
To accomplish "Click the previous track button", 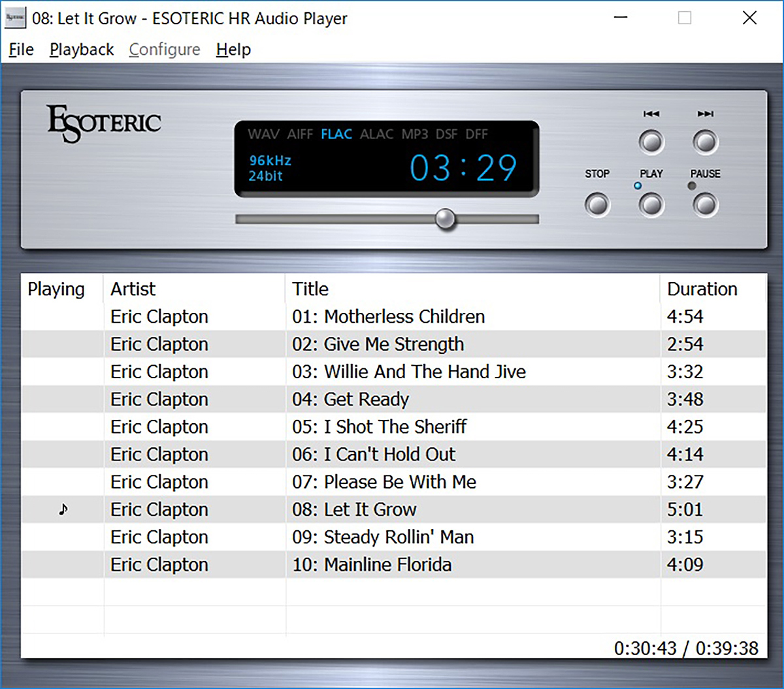I will point(651,142).
